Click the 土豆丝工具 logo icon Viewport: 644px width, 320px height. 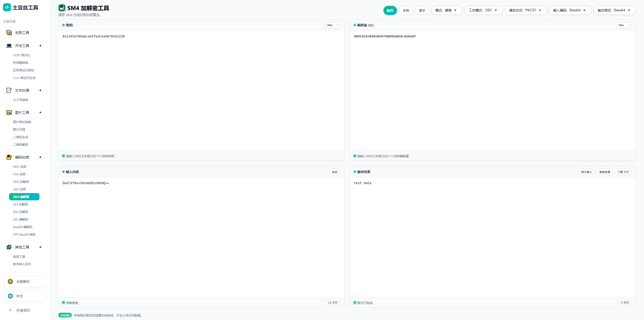[7, 8]
